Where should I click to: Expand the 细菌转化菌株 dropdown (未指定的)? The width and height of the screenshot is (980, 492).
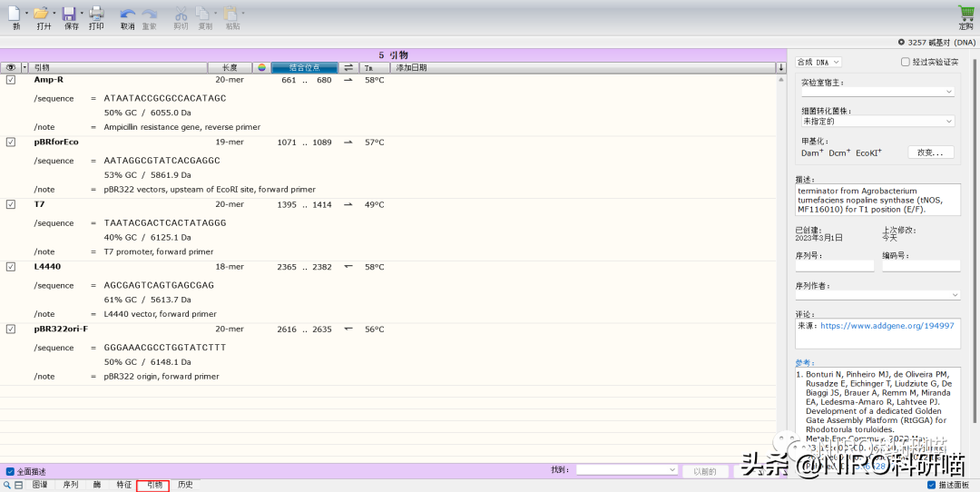[x=877, y=121]
